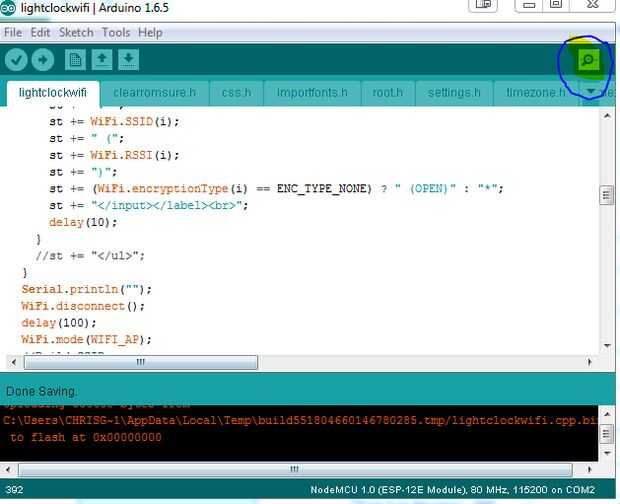The image size is (620, 504).
Task: Minimize the Arduino window
Action: click(528, 5)
